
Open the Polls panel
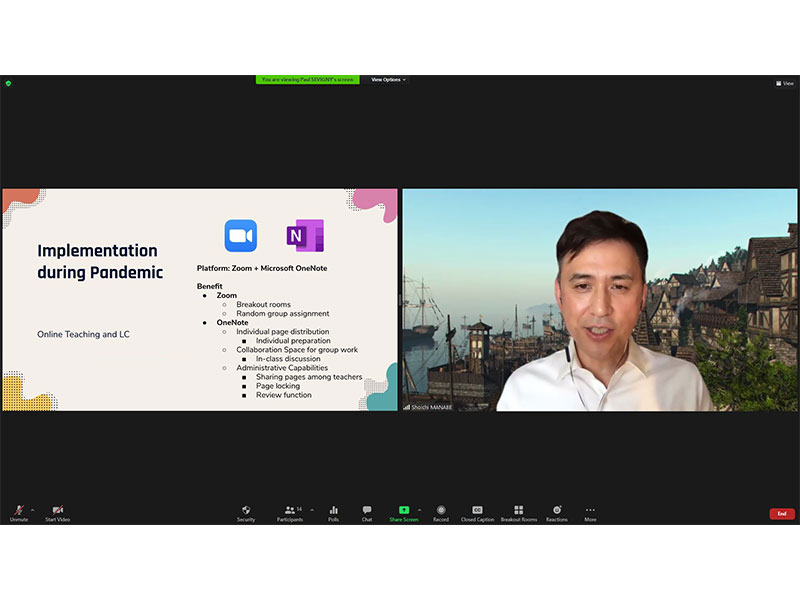tap(334, 512)
